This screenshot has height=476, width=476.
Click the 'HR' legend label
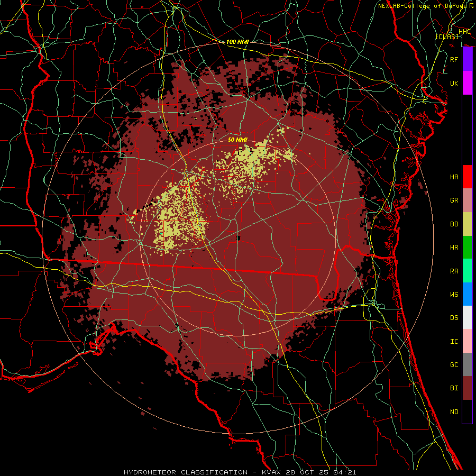click(454, 248)
